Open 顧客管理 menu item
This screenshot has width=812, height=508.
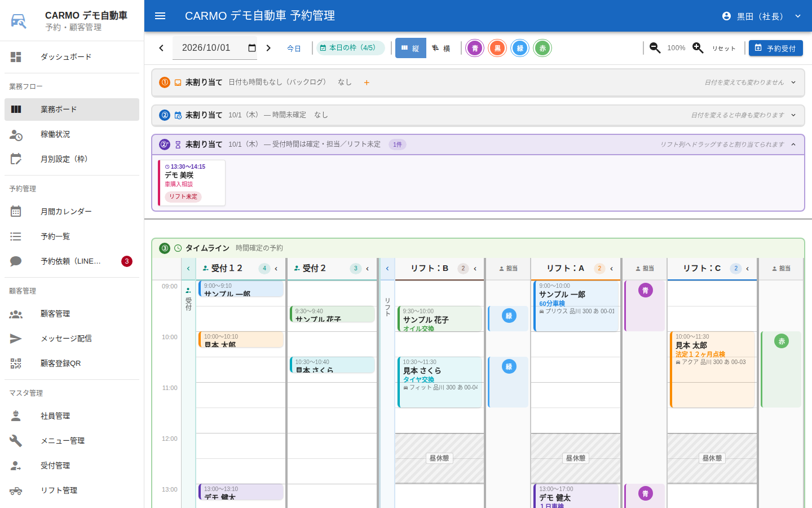pyautogui.click(x=72, y=314)
